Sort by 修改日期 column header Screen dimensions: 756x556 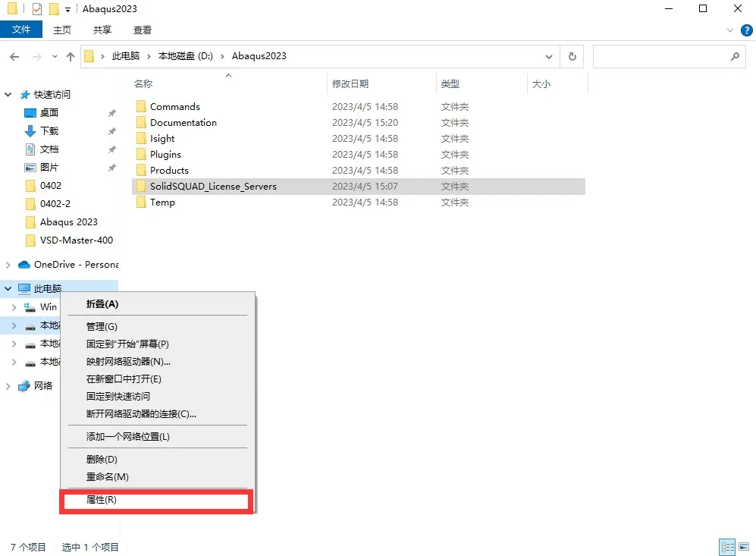pyautogui.click(x=350, y=84)
